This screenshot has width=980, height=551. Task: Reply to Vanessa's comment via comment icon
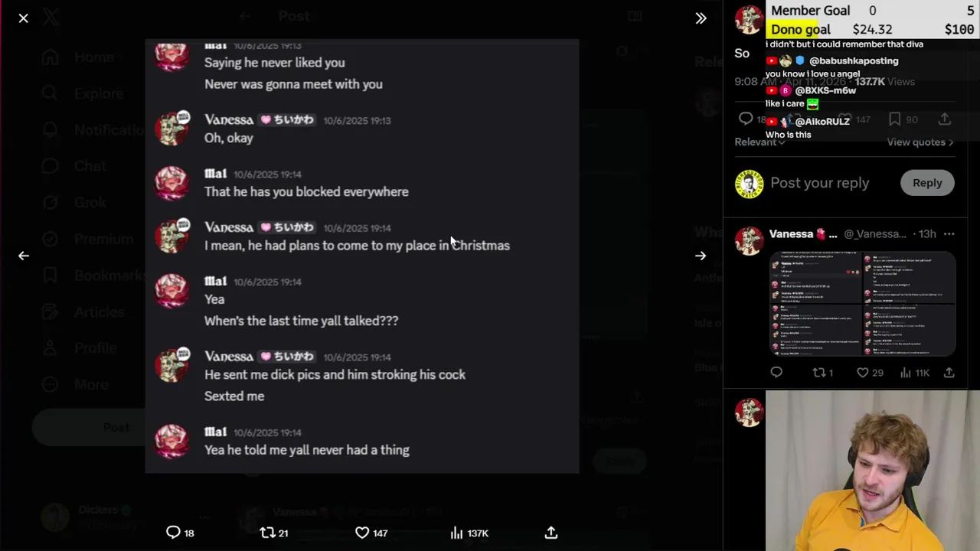click(776, 373)
